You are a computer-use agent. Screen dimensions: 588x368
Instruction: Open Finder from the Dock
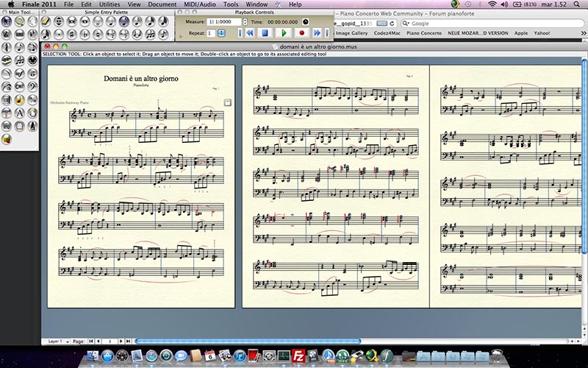93,355
